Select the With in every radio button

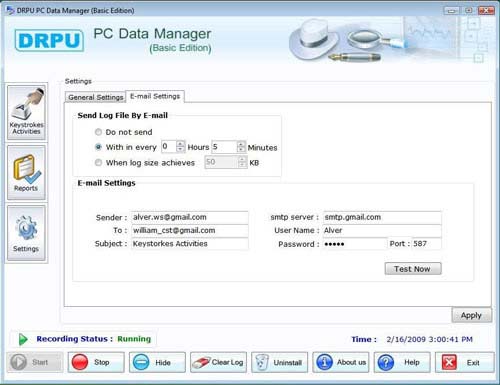coord(98,147)
